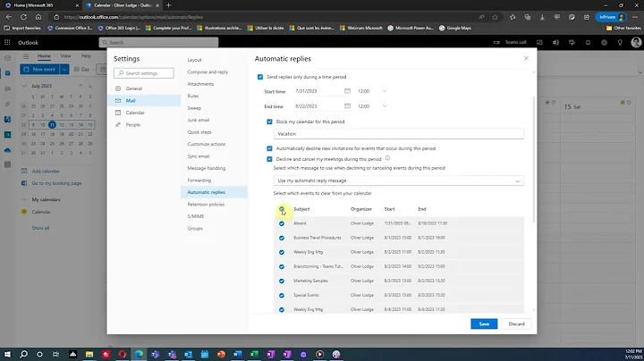Open the Outlook settings gear icon
The height and width of the screenshot is (361, 644).
(x=604, y=42)
